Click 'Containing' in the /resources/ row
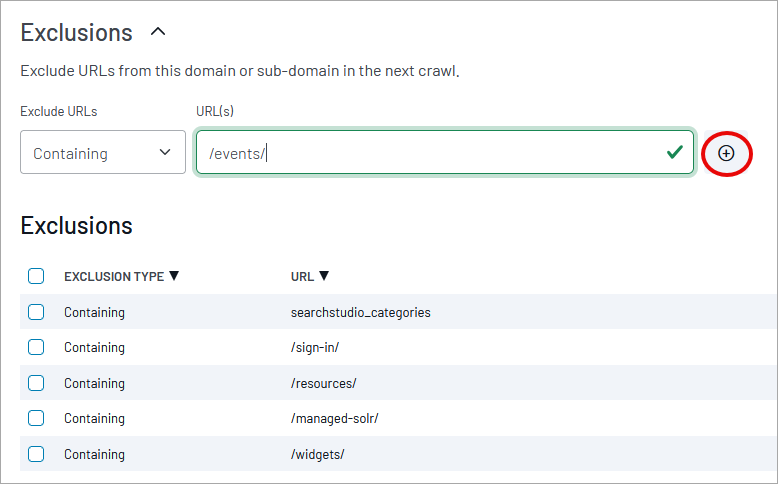 point(94,383)
